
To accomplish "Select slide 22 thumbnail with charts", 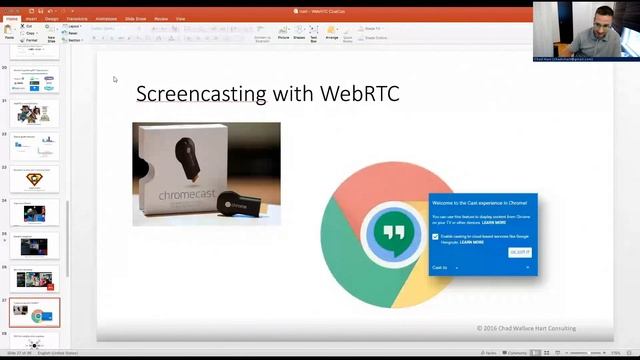I will [34, 147].
